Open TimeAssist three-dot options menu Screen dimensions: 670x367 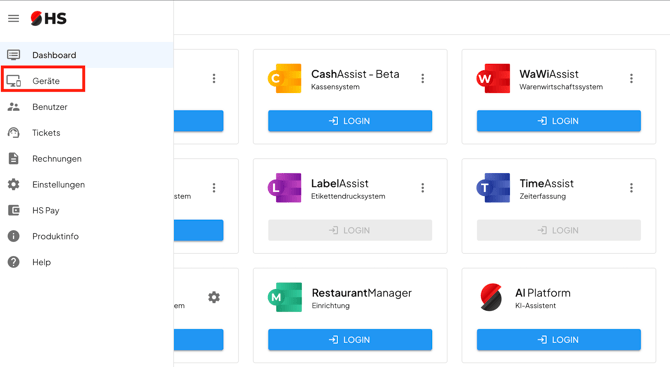pos(631,188)
